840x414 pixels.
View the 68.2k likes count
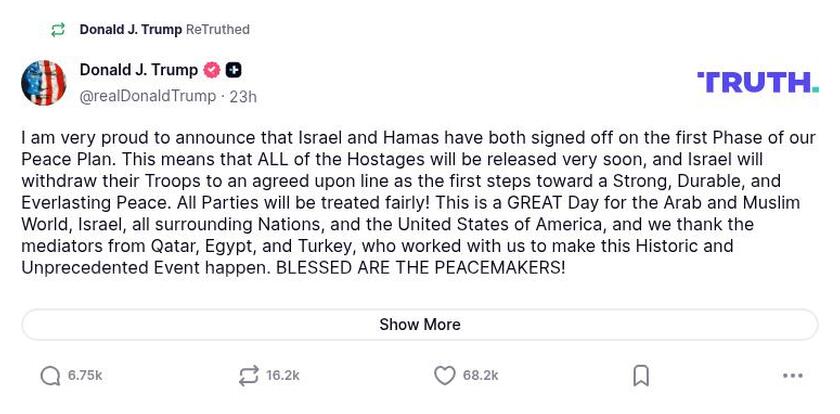[480, 376]
